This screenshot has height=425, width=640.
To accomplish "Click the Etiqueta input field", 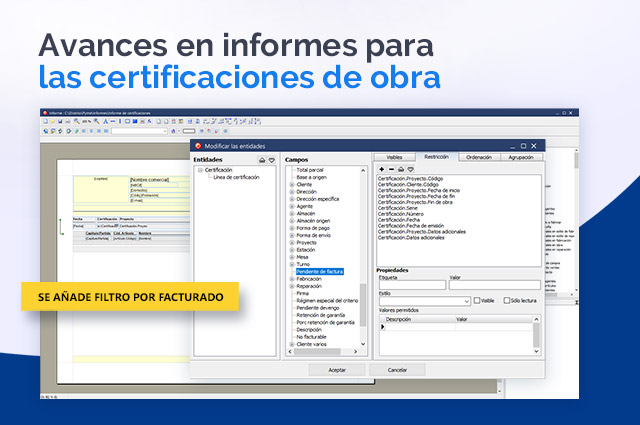I will point(411,285).
